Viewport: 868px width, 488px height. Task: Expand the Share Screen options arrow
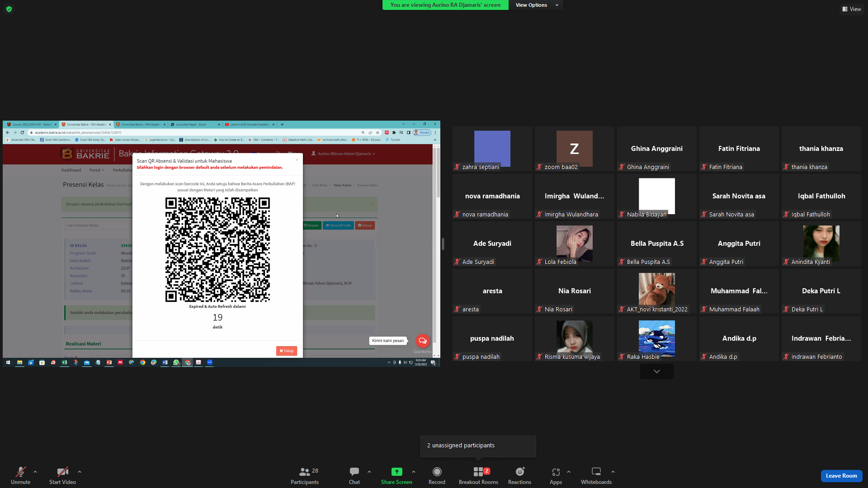tap(414, 472)
